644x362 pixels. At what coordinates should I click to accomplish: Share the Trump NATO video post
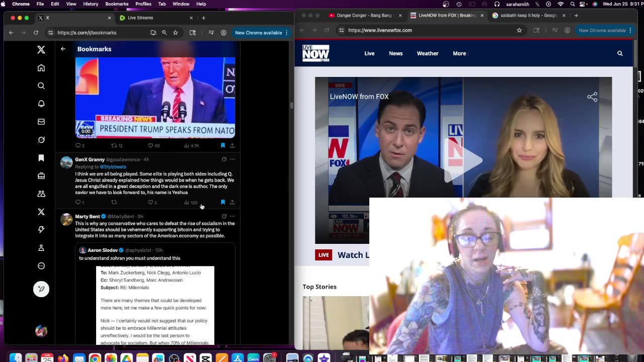232,145
